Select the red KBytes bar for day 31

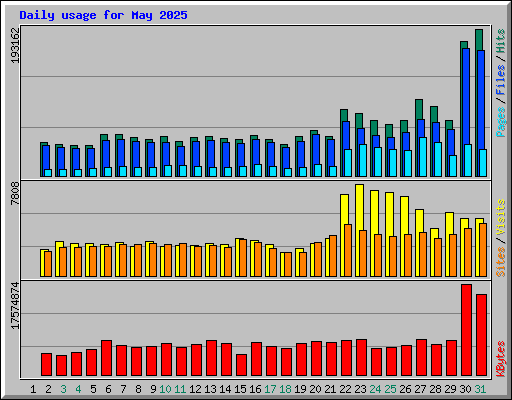click(x=481, y=335)
